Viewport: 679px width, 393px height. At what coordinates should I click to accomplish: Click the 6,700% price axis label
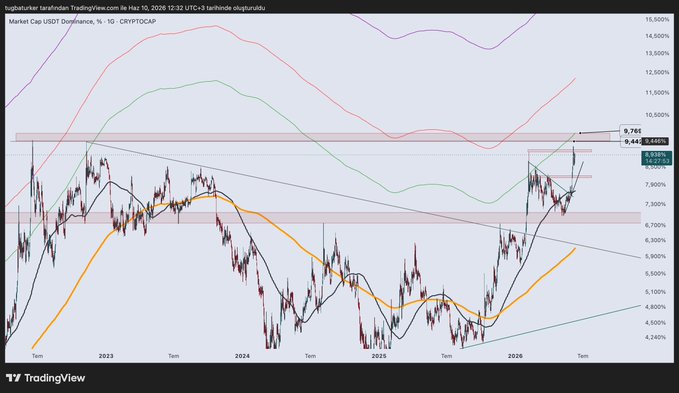click(656, 225)
